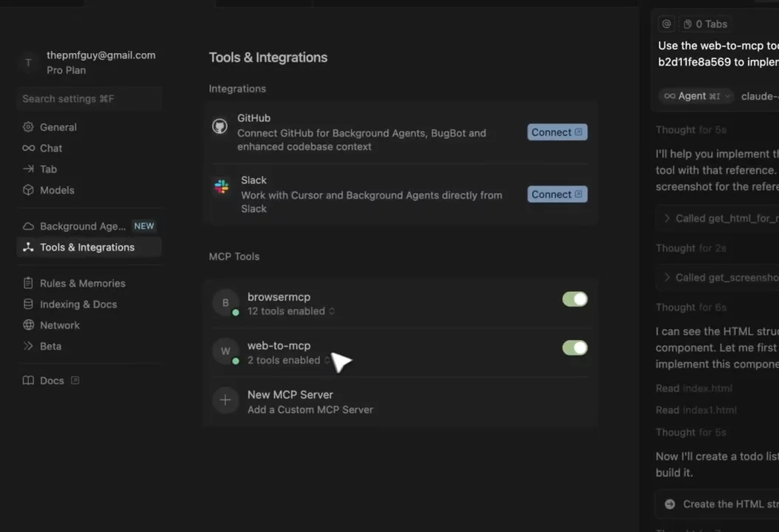Toggle off the web-to-mcp server
Image resolution: width=779 pixels, height=532 pixels.
click(x=574, y=348)
